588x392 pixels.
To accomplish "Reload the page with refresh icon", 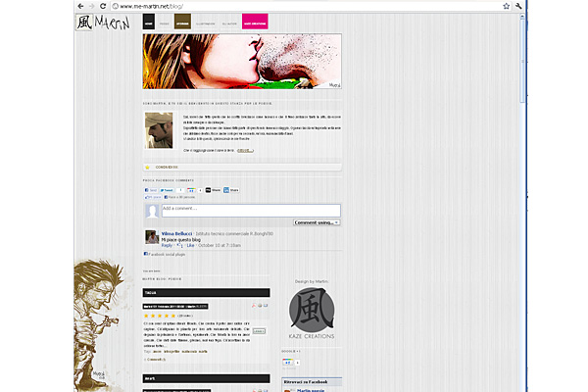I will point(103,6).
